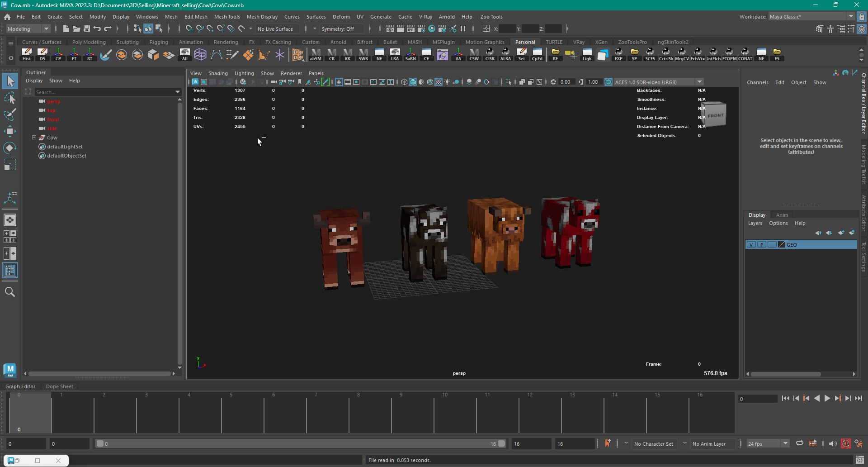Open the ACES 1.0 SDR-video view transform dropdown
Viewport: 868px width, 467px height.
tap(658, 82)
